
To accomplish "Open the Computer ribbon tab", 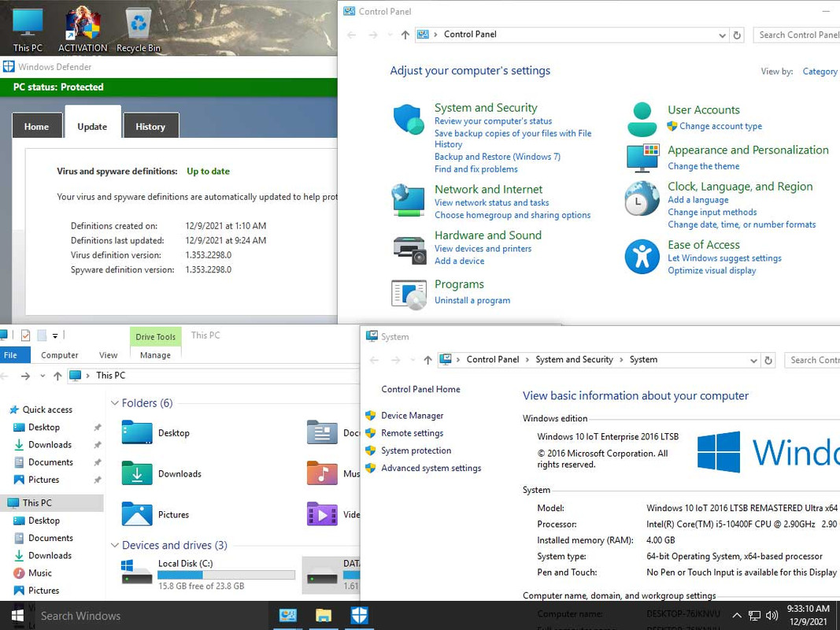I will pos(60,354).
